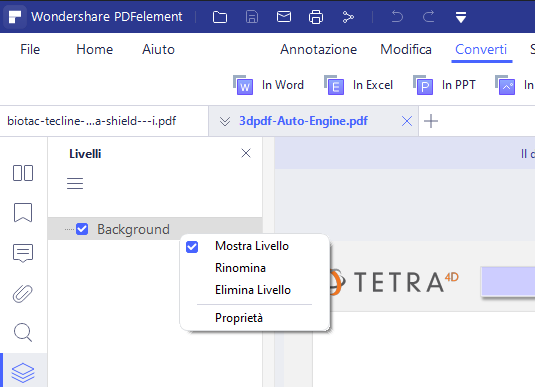
Task: Close the Livelli panel
Action: (246, 153)
